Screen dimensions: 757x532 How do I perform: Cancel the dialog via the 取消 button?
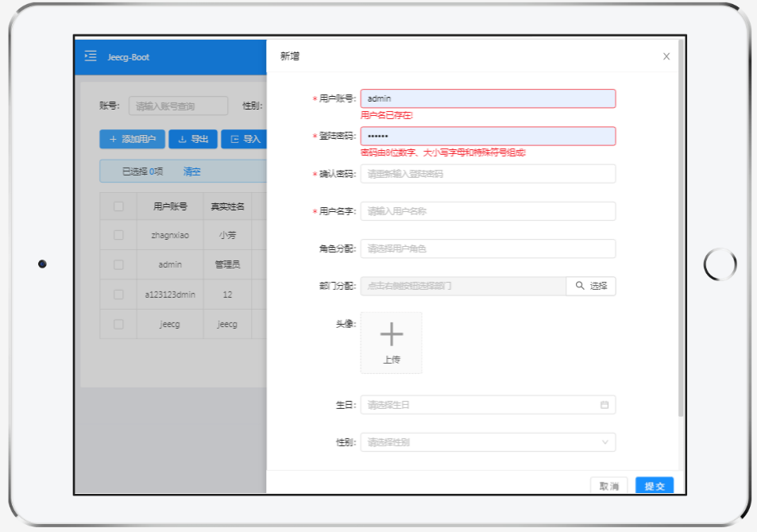(608, 485)
